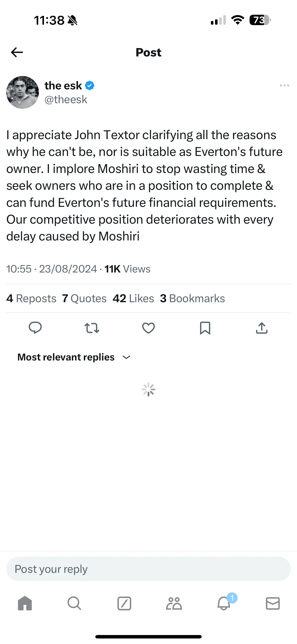
Task: Like the post with the heart icon
Action: (148, 328)
